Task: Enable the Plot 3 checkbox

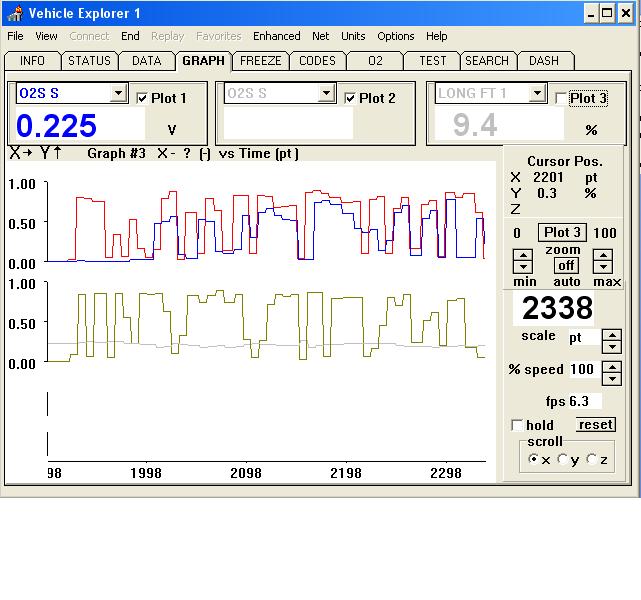Action: coord(561,98)
